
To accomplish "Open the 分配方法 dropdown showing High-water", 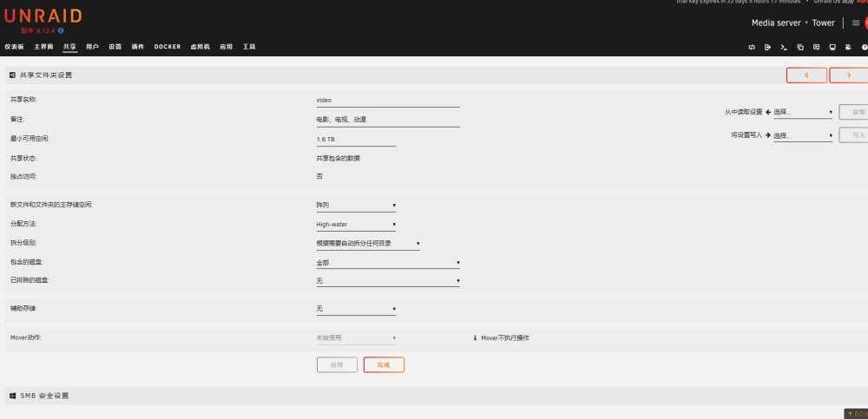I will pyautogui.click(x=356, y=225).
